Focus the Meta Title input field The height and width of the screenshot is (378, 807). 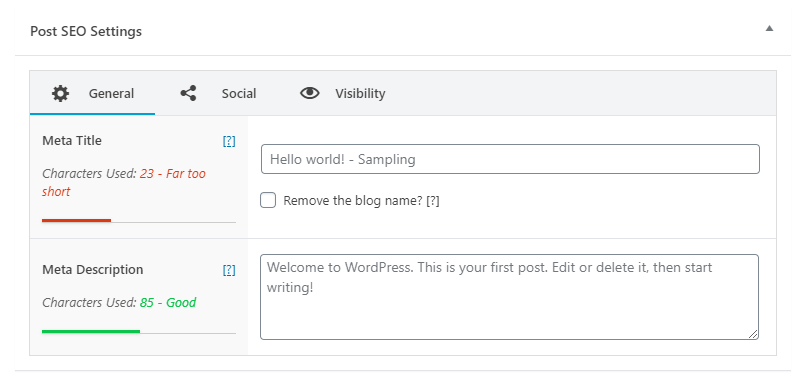510,159
